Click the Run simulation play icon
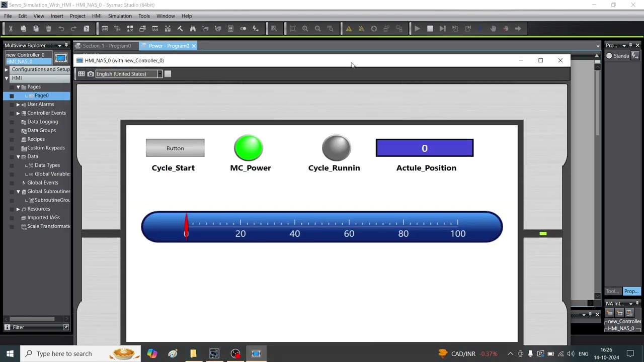Screen dimensions: 644x362 point(417,29)
